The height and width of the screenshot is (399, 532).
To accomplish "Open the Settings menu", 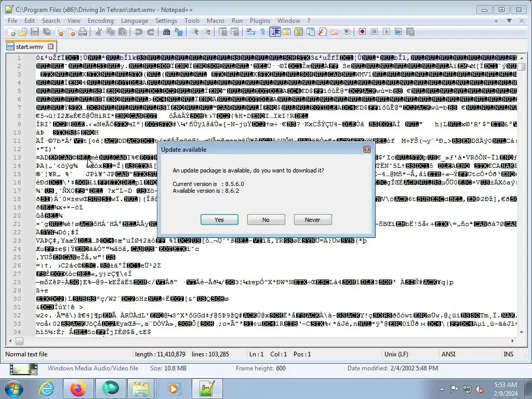I will point(166,21).
